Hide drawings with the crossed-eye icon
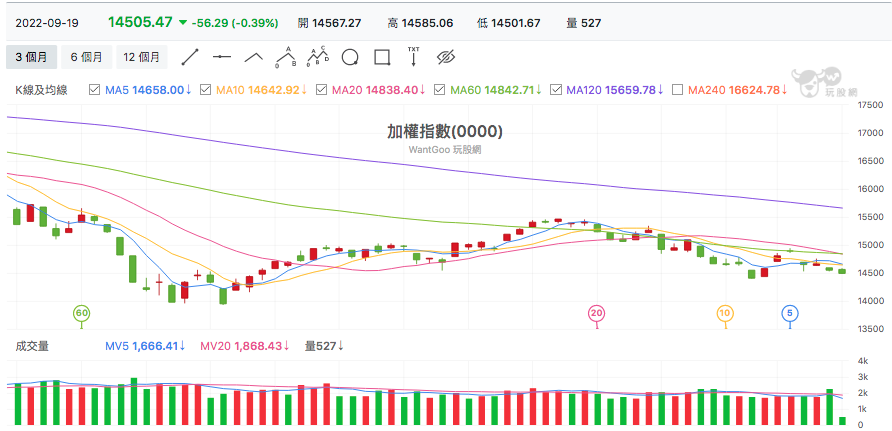 click(447, 57)
